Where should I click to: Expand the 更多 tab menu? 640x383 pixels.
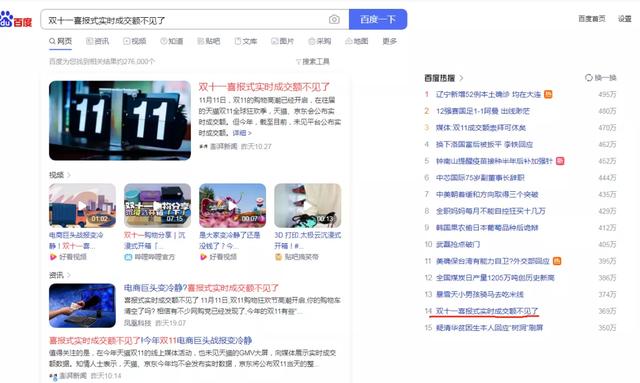[390, 41]
